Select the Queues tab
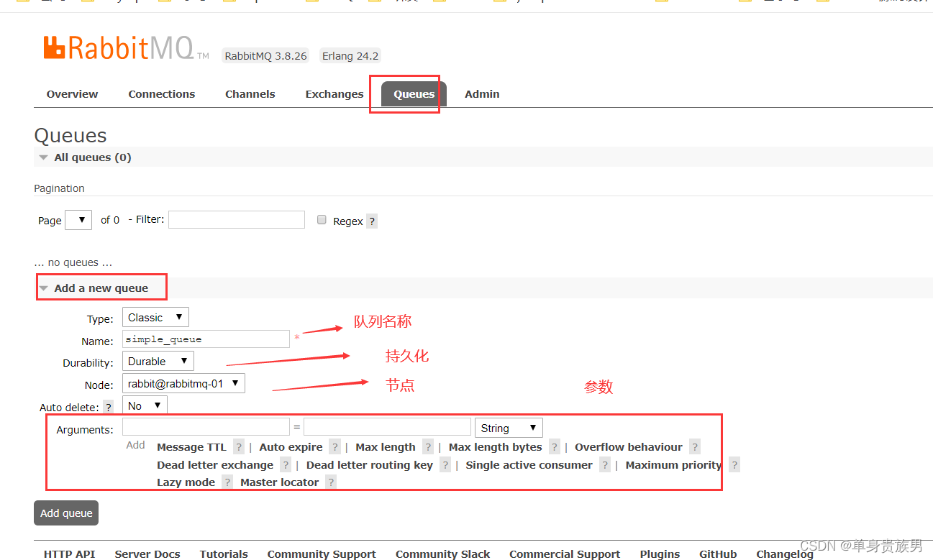 click(414, 94)
